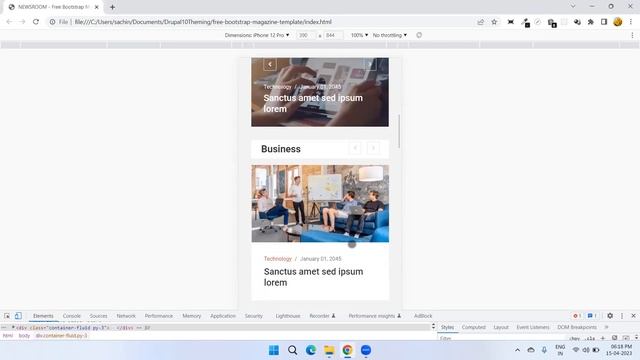The height and width of the screenshot is (360, 640).
Task: Click the Business section previous arrow
Action: [x=355, y=148]
